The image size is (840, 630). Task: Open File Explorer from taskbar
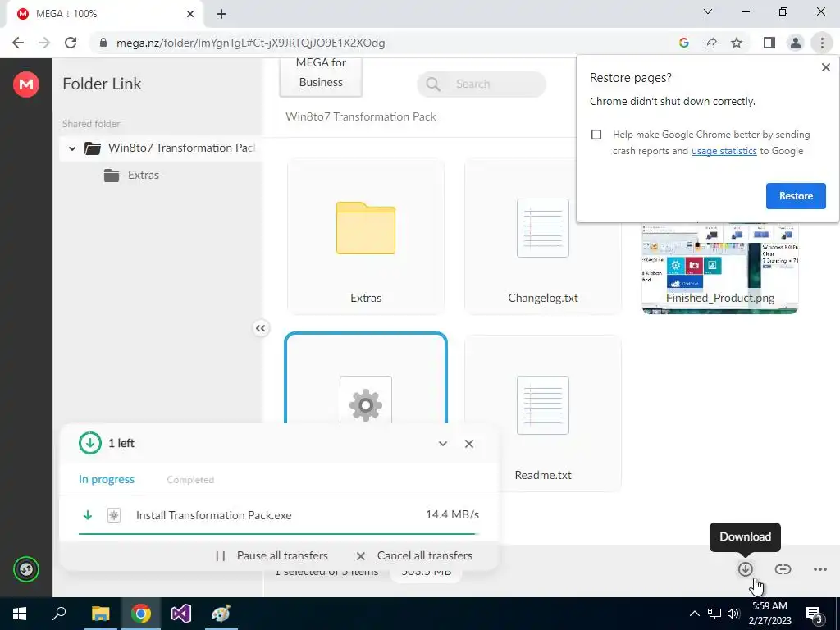100,614
